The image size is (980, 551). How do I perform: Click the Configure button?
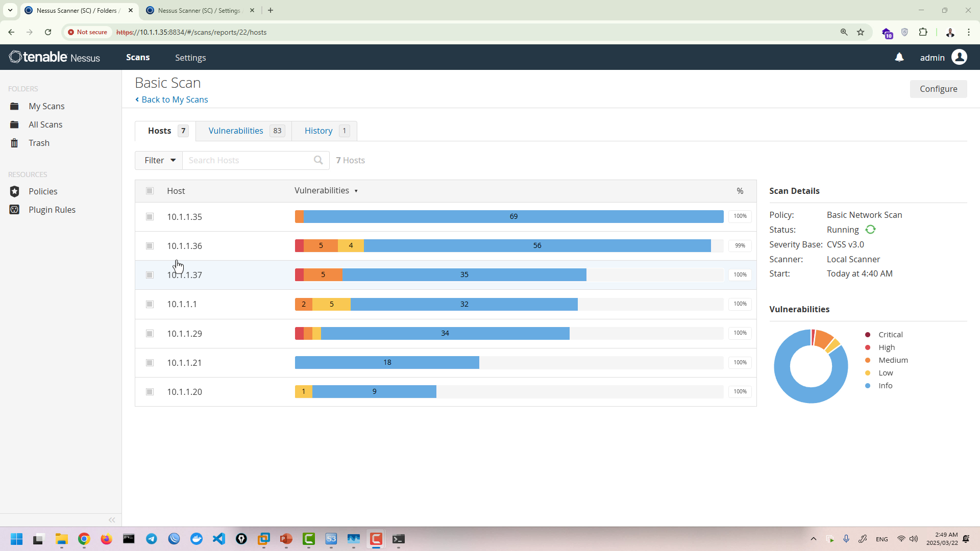(938, 89)
